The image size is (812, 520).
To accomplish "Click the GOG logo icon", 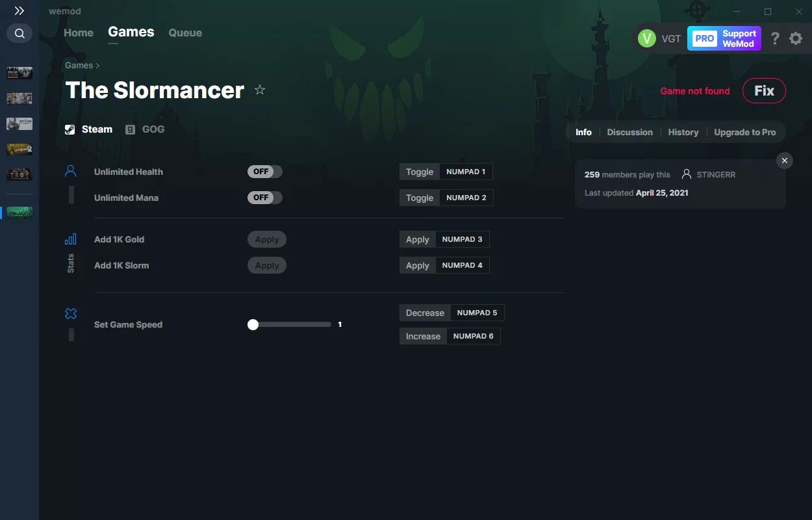I will coord(131,129).
